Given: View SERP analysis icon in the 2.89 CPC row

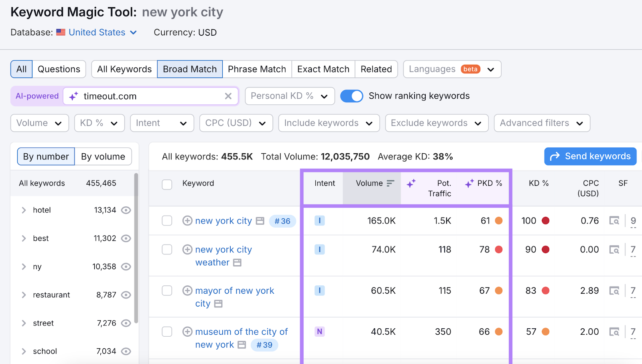Looking at the screenshot, I should pyautogui.click(x=614, y=291).
